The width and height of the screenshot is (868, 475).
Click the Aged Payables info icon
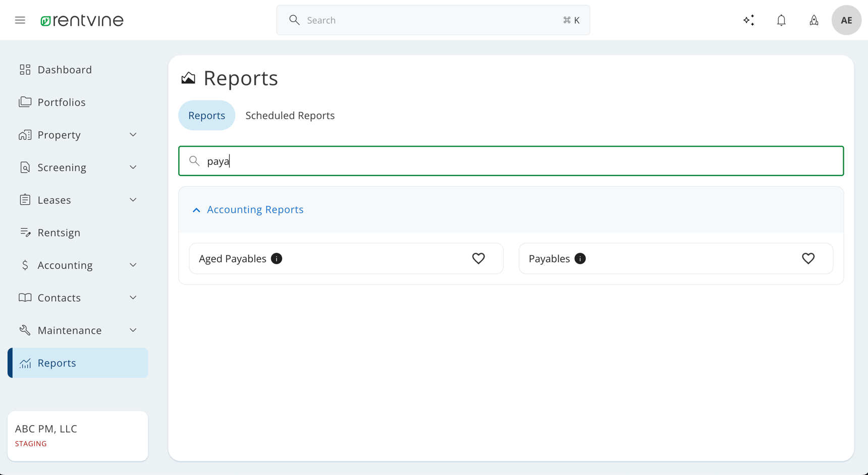click(x=277, y=258)
